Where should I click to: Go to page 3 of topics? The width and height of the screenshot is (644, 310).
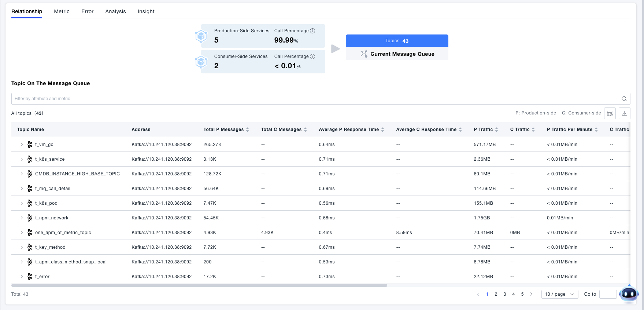tap(505, 294)
